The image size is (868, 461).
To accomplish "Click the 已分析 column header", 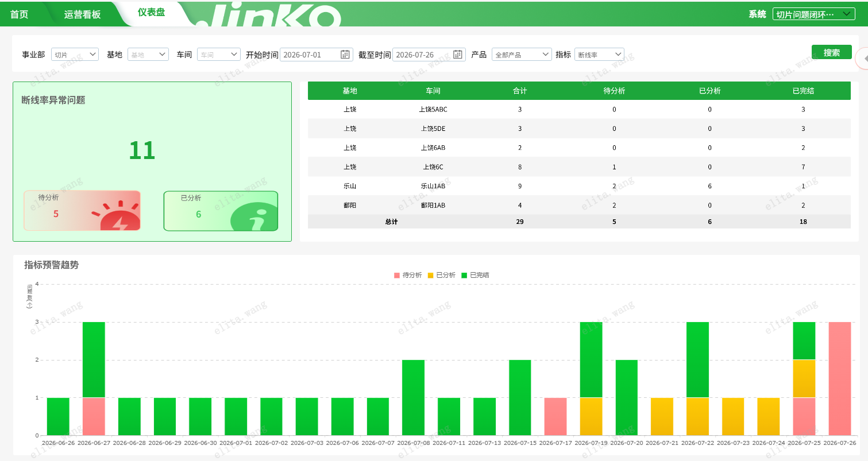I will tap(709, 91).
